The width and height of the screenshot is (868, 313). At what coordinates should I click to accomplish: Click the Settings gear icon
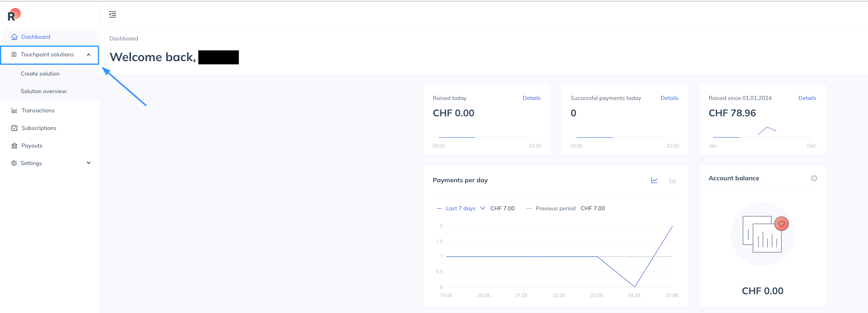pyautogui.click(x=14, y=163)
